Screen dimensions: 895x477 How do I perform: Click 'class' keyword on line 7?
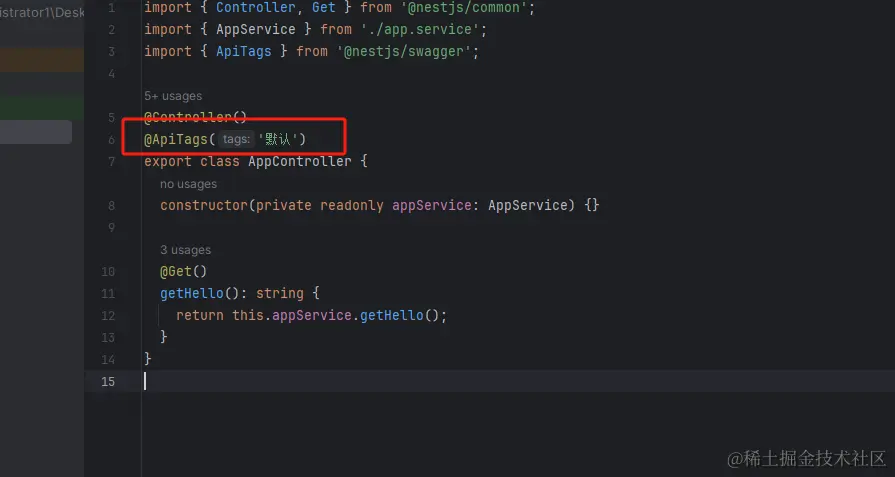[x=220, y=161]
